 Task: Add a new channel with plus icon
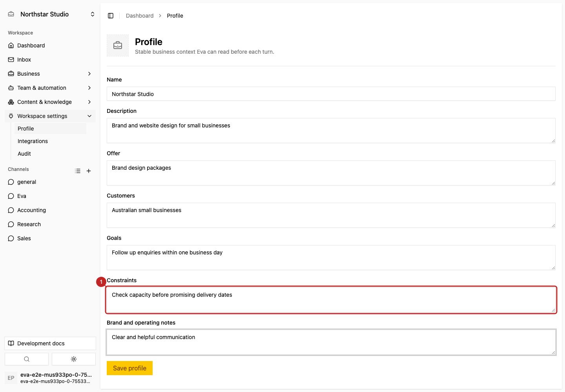click(89, 171)
